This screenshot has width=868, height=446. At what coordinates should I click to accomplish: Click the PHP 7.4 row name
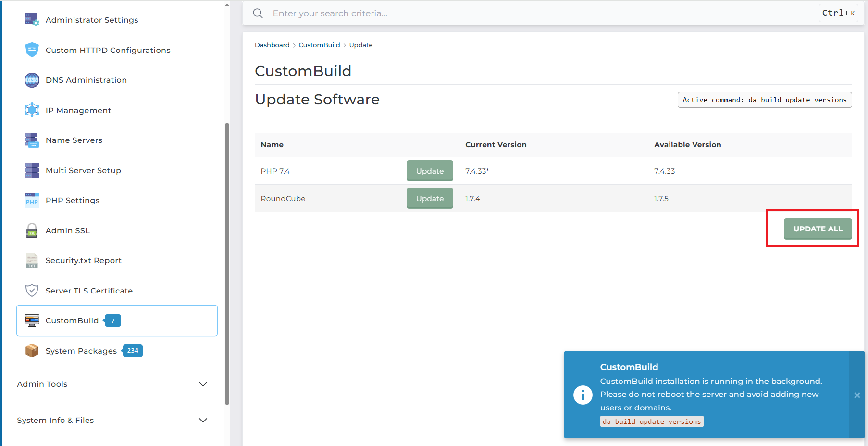pos(275,171)
